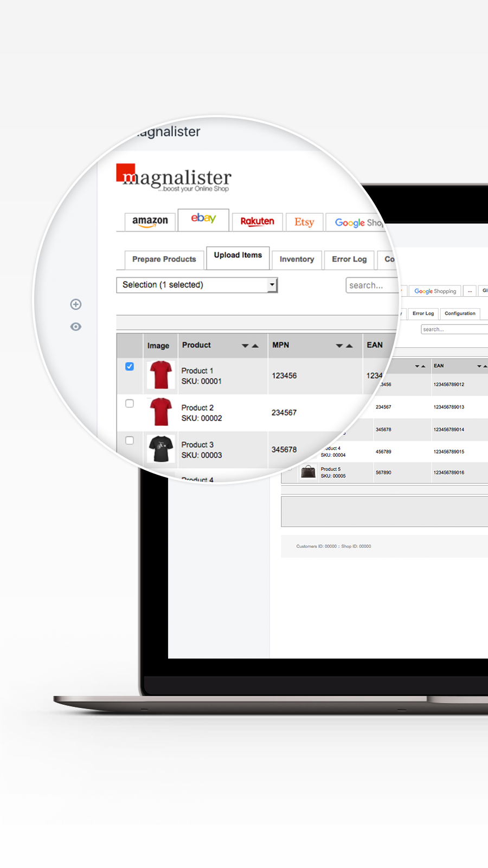
Task: Sort Product column descending arrow
Action: pyautogui.click(x=245, y=346)
